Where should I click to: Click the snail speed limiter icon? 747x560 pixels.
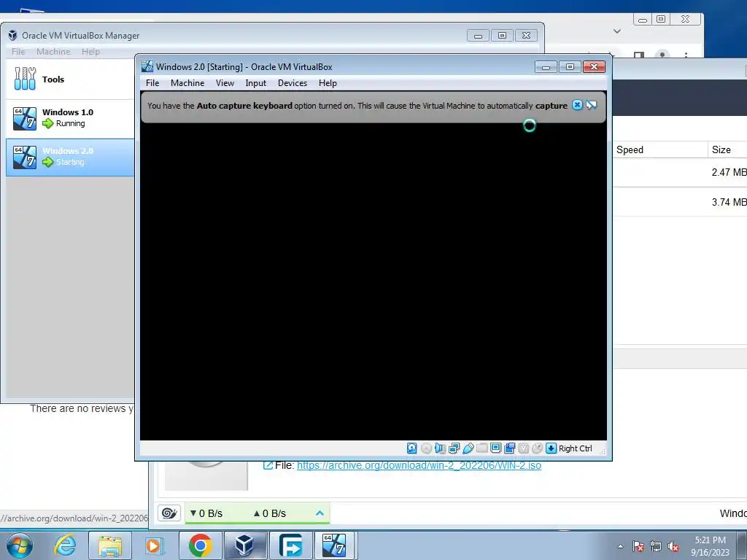click(x=169, y=513)
